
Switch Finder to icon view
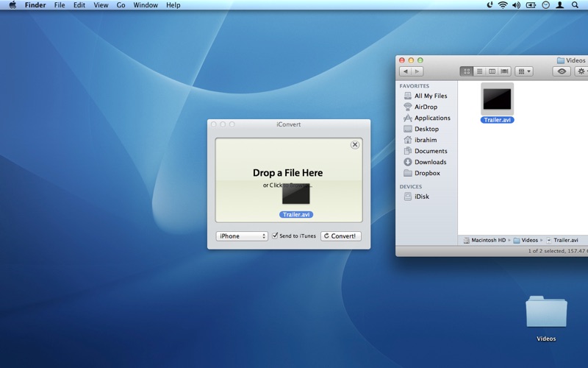tap(466, 71)
